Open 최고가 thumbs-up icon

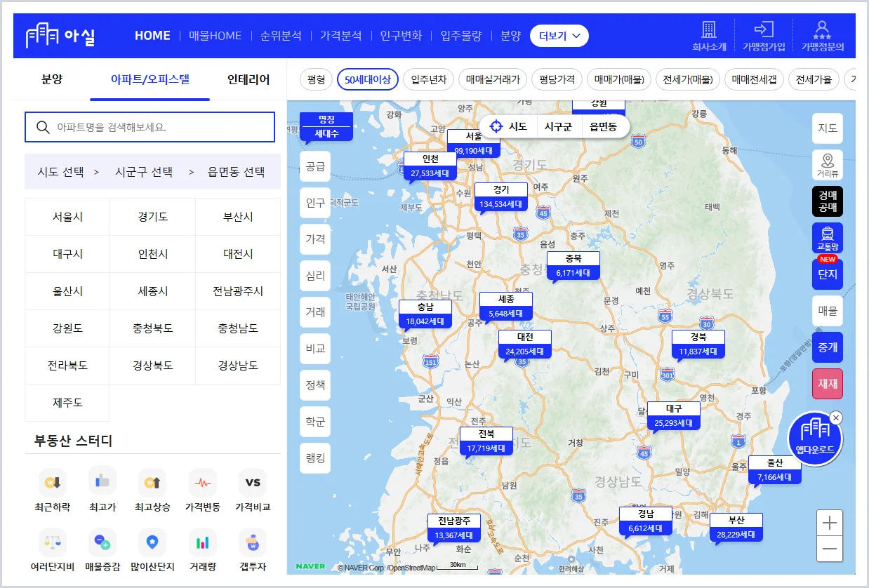(x=102, y=481)
